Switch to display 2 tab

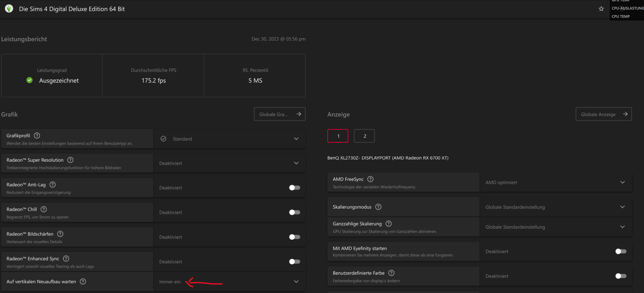point(364,136)
